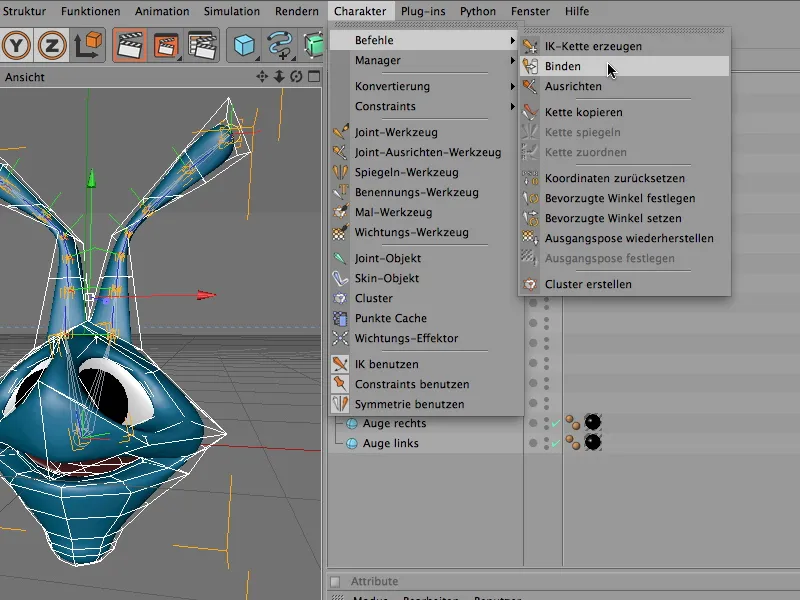Open the Simulation menu
This screenshot has height=600, width=800.
(232, 11)
